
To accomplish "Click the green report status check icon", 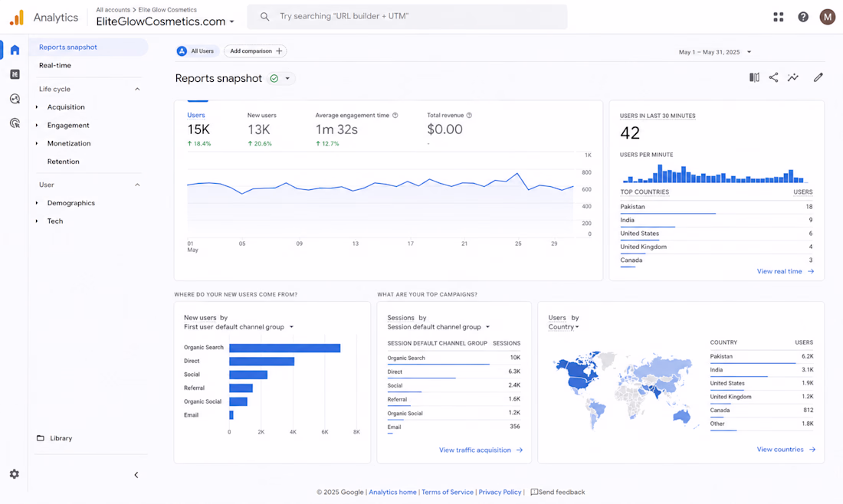I will (x=274, y=78).
